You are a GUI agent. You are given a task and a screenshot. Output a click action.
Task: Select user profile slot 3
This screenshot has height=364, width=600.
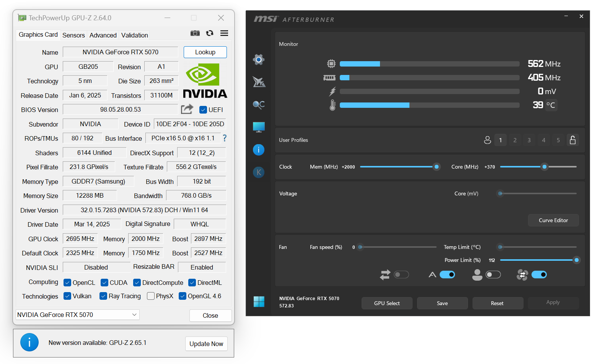pyautogui.click(x=529, y=140)
